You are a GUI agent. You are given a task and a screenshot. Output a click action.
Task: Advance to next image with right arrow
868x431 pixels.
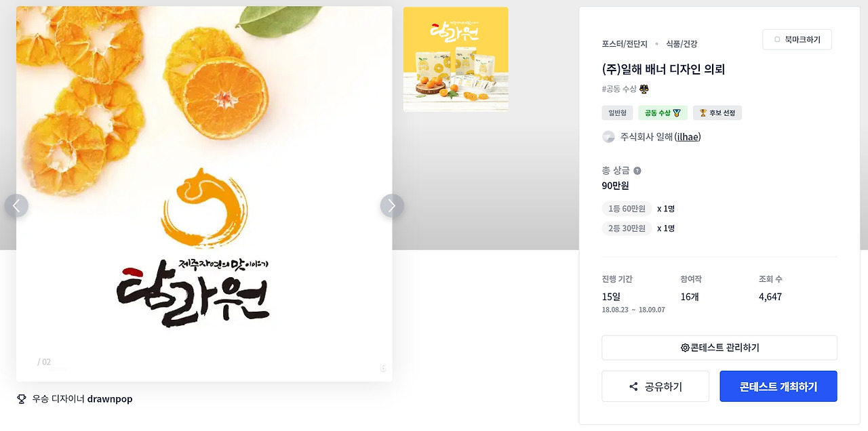tap(392, 206)
